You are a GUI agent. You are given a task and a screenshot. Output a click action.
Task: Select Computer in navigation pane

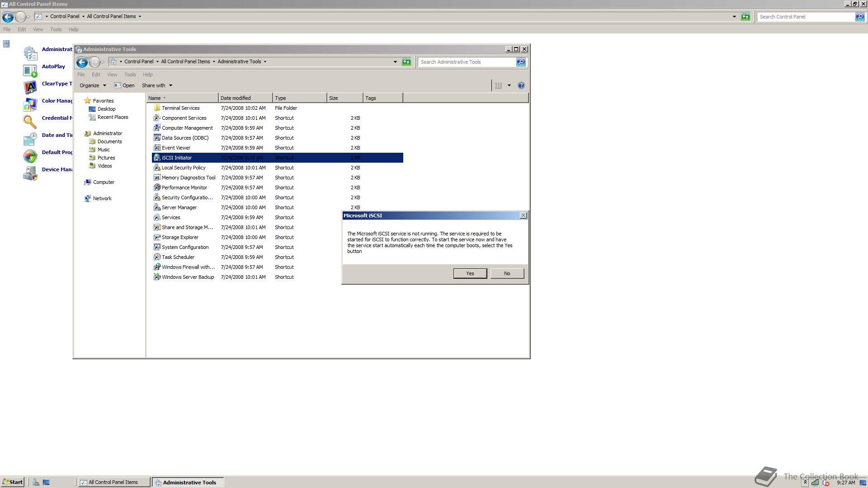coord(99,182)
